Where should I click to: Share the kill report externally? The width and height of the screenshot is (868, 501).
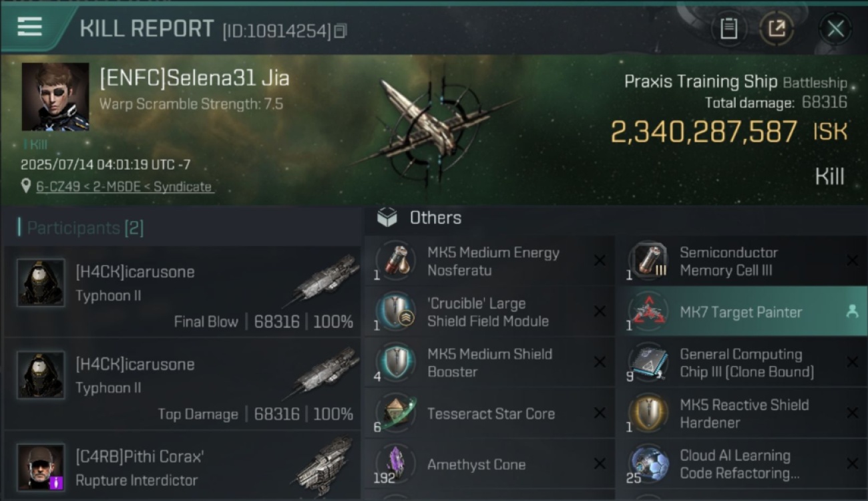coord(777,29)
